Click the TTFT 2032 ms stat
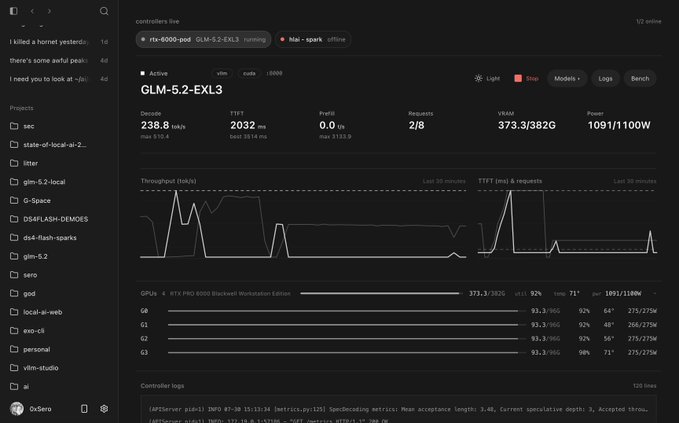Viewport: 679px width, 423px height. point(248,125)
